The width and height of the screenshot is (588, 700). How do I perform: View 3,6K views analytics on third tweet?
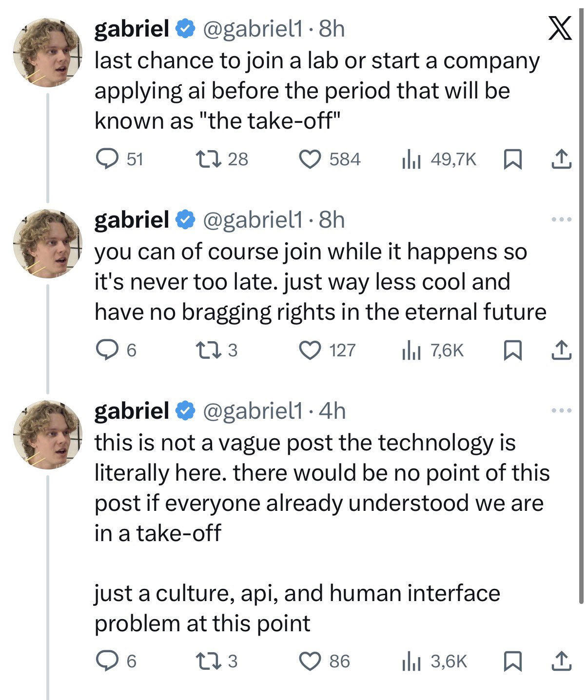click(x=411, y=661)
